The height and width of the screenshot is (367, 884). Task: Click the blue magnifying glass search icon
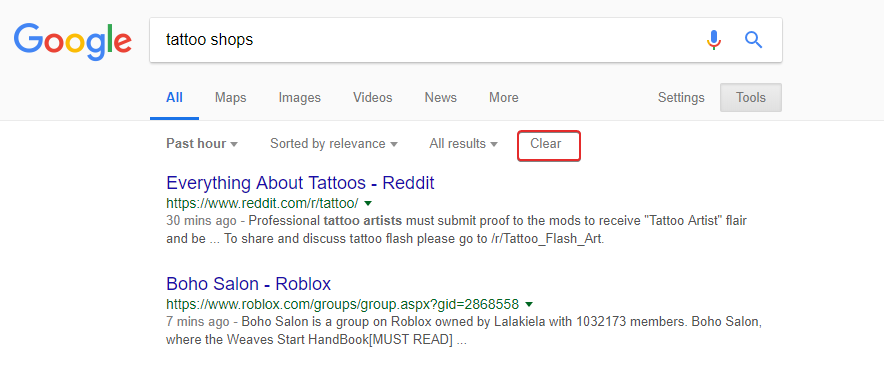pos(754,40)
